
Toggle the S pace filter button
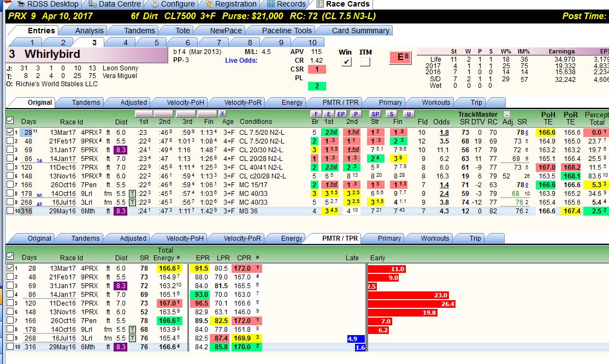[x=392, y=114]
